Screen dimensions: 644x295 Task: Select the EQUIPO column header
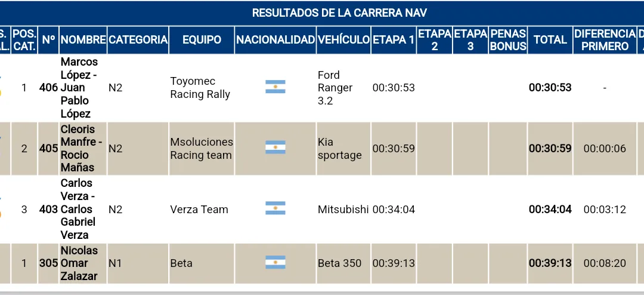(202, 40)
